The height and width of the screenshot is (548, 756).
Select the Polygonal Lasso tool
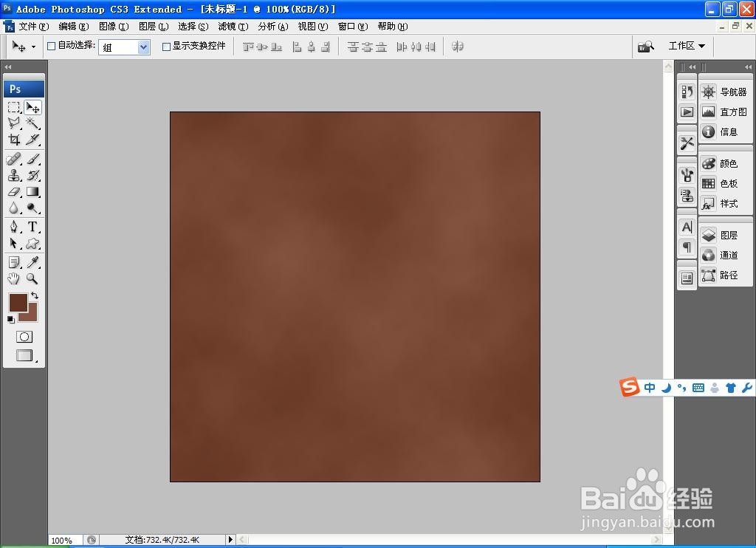[14, 123]
